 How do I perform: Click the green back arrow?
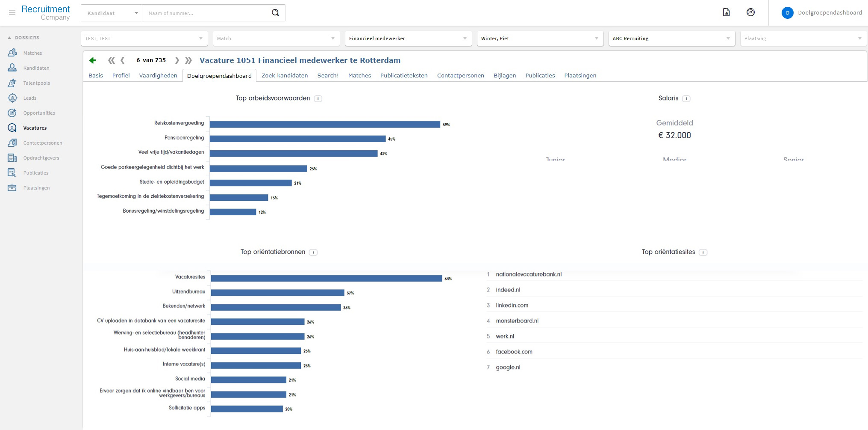point(93,60)
